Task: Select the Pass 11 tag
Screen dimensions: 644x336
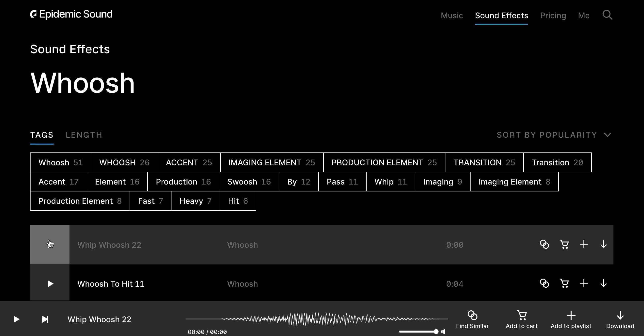Action: [x=342, y=182]
